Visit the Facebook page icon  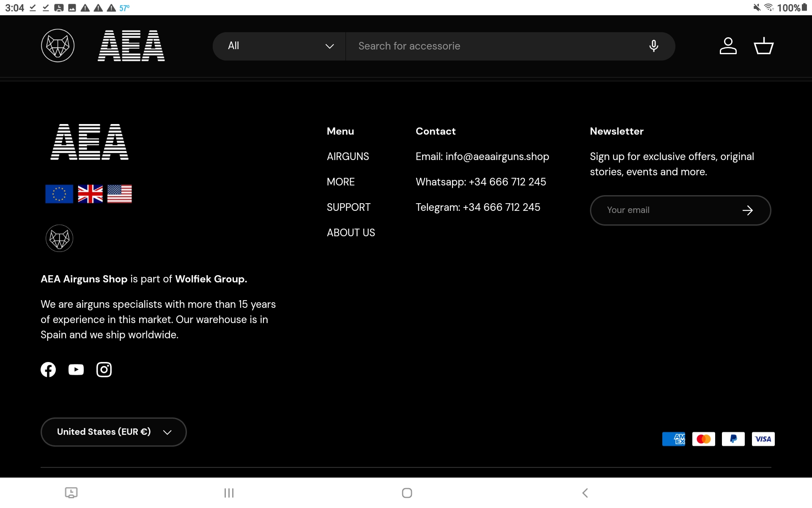click(x=48, y=370)
